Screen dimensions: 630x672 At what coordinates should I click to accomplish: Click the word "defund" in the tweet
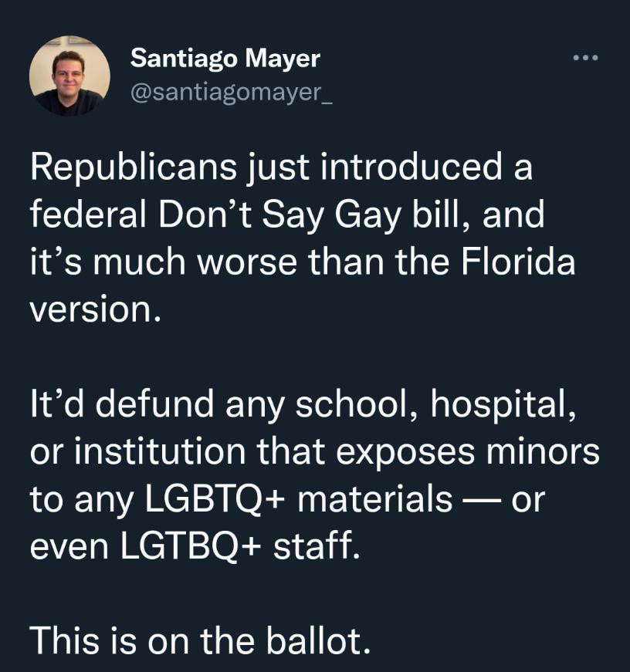click(x=155, y=406)
